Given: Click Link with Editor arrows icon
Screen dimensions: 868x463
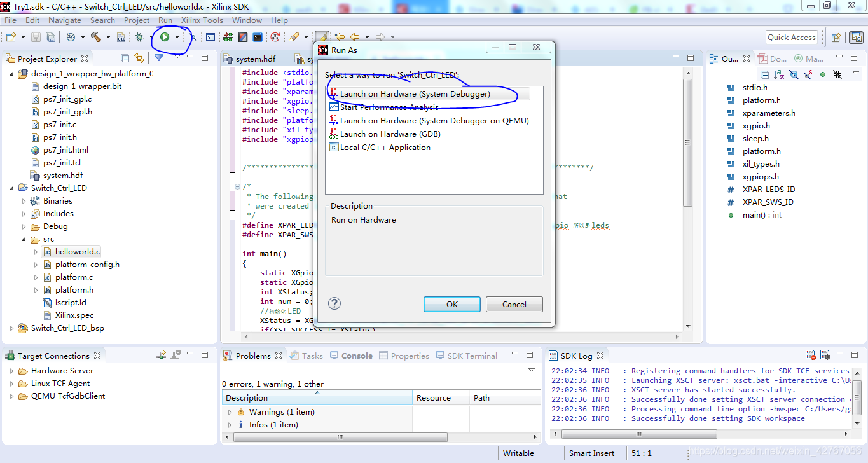Looking at the screenshot, I should pyautogui.click(x=139, y=58).
